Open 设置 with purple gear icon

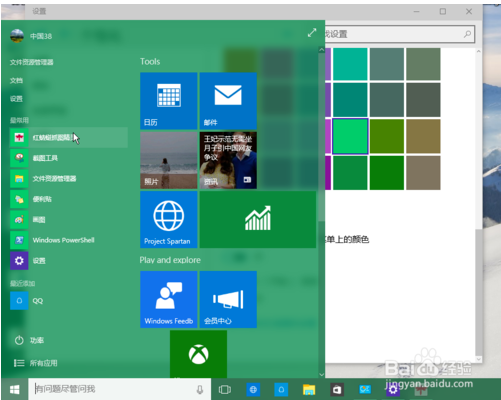pyautogui.click(x=69, y=261)
